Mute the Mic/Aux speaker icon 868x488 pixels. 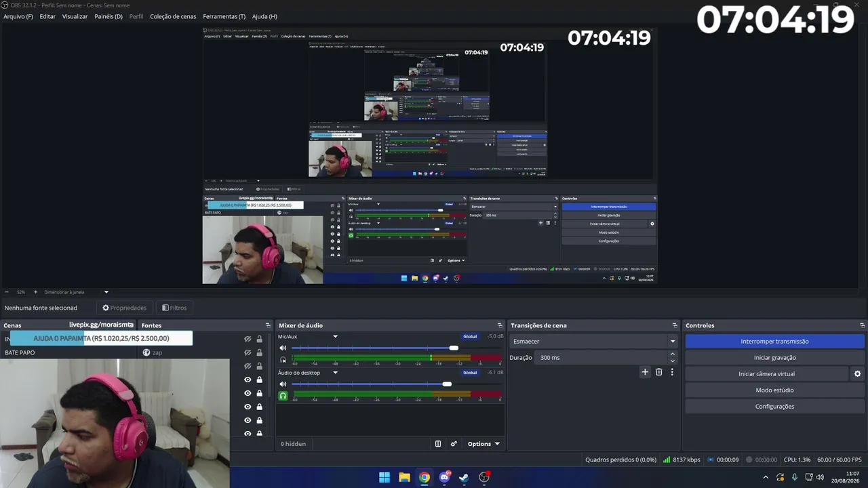pos(283,348)
